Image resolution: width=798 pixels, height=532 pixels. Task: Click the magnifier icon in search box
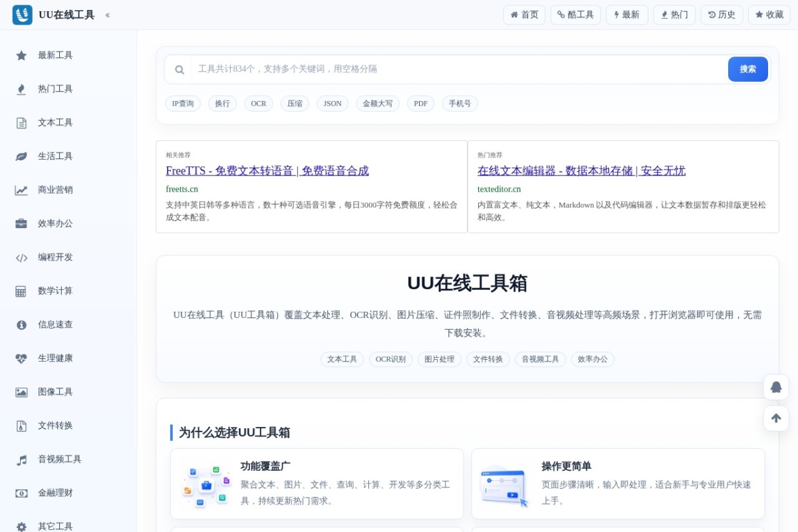click(180, 69)
